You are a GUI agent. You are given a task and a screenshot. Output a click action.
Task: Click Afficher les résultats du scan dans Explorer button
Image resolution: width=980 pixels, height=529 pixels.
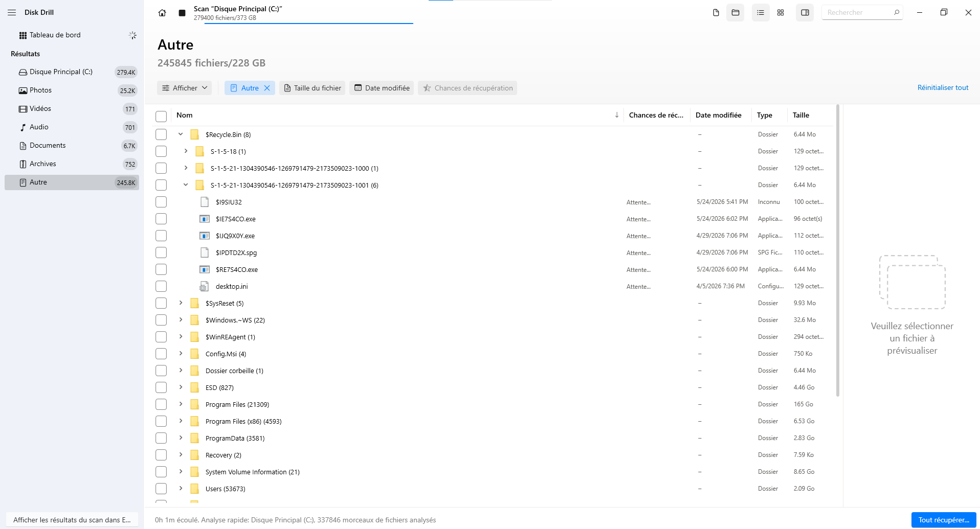tap(72, 520)
